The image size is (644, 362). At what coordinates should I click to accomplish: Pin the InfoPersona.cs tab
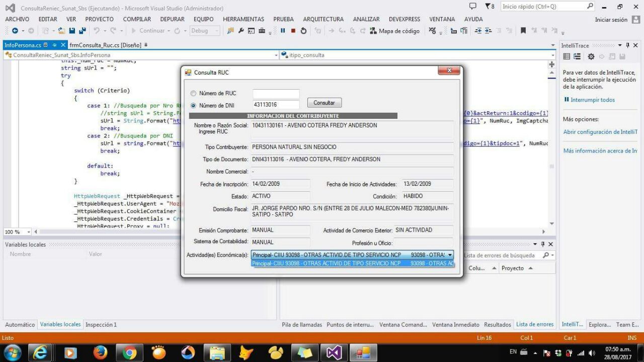54,45
